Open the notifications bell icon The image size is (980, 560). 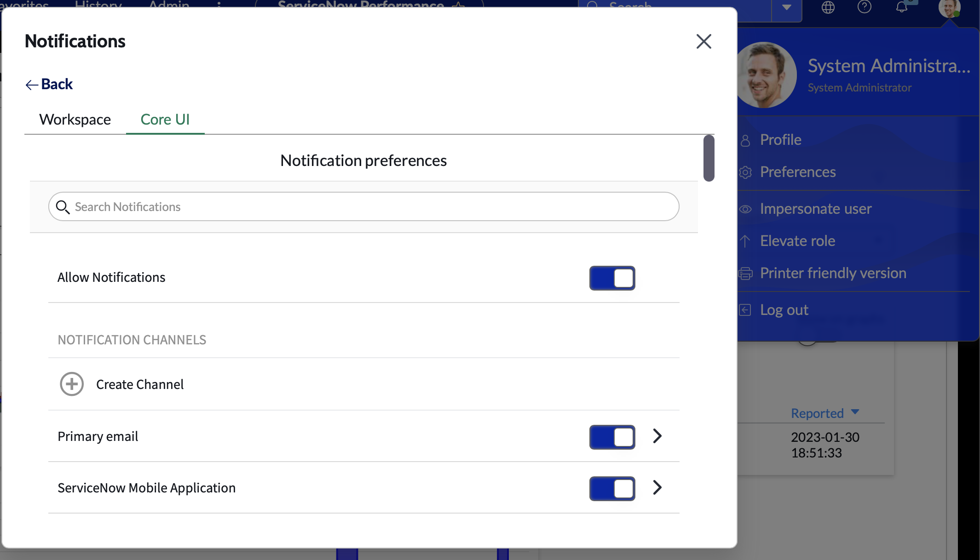[x=902, y=7]
